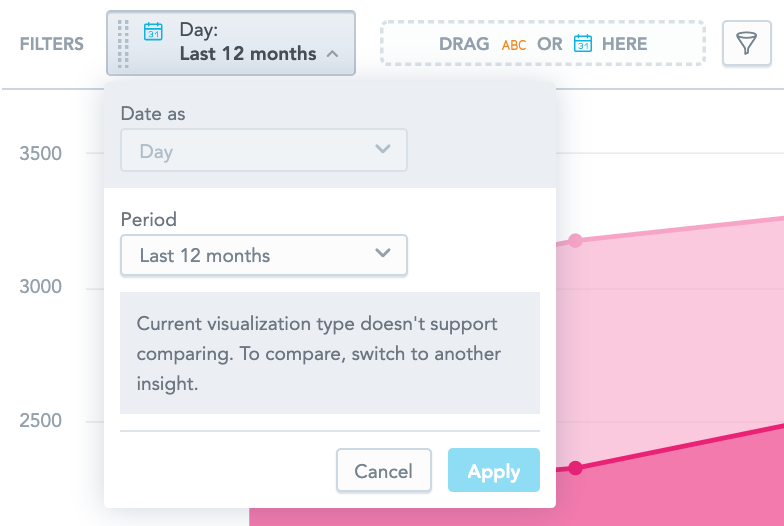This screenshot has height=526, width=784.
Task: Click the Date as dropdown chevron
Action: [382, 150]
